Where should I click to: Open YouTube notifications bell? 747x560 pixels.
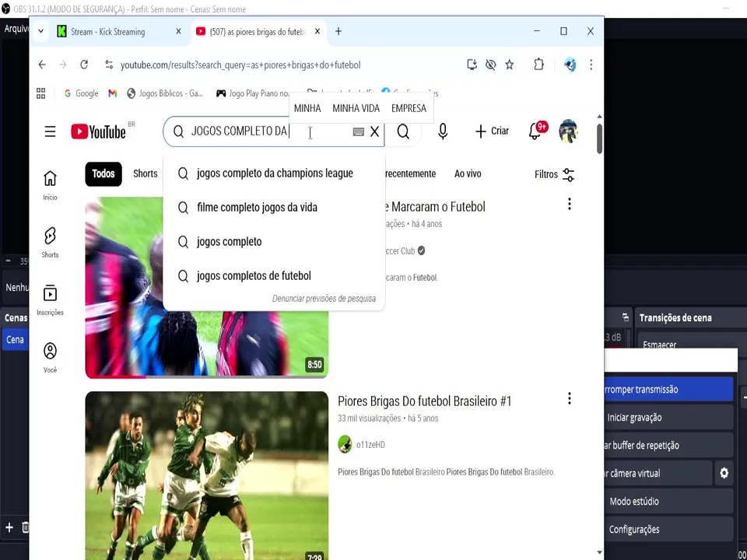[x=536, y=131]
